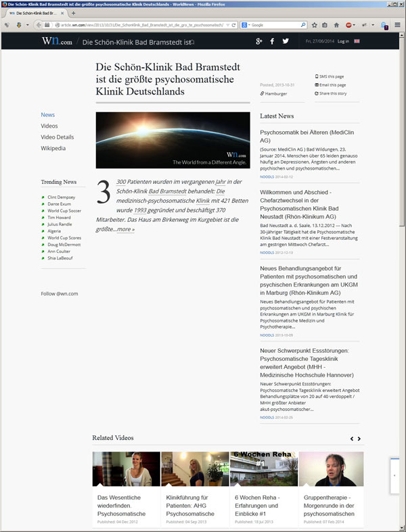Viewport: 406px width, 532px height.
Task: Open the language flag selector
Action: point(357,41)
